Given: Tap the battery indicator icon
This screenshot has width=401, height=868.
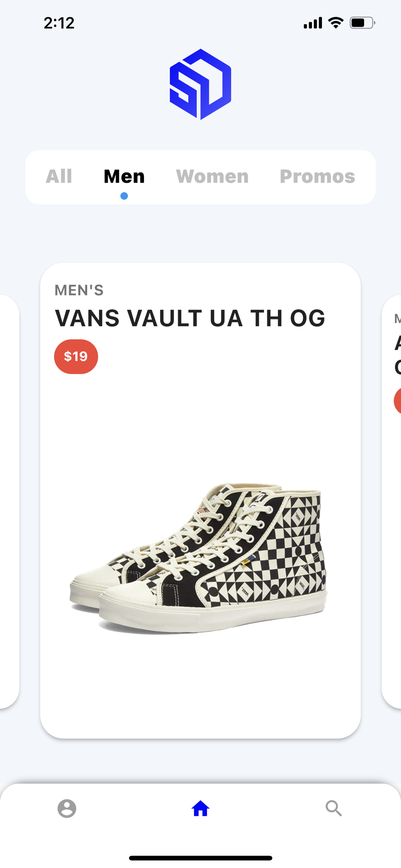Looking at the screenshot, I should click(x=362, y=23).
